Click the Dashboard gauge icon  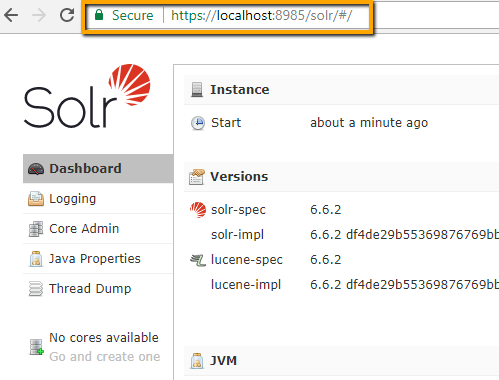36,169
